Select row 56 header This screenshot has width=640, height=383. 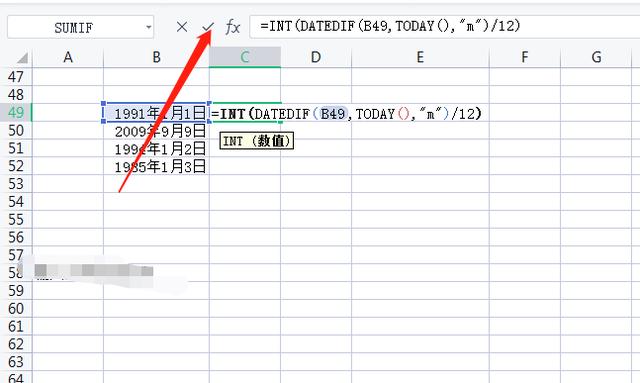(16, 237)
